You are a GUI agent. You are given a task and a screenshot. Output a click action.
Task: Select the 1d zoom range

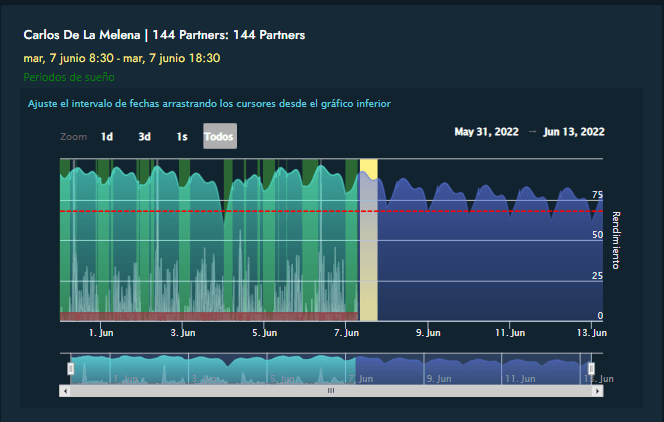[107, 136]
